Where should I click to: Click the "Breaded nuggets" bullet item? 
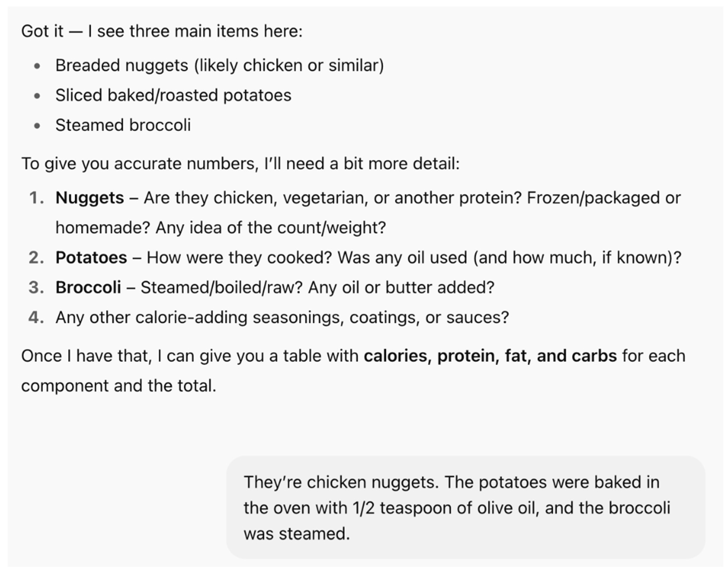click(x=219, y=65)
